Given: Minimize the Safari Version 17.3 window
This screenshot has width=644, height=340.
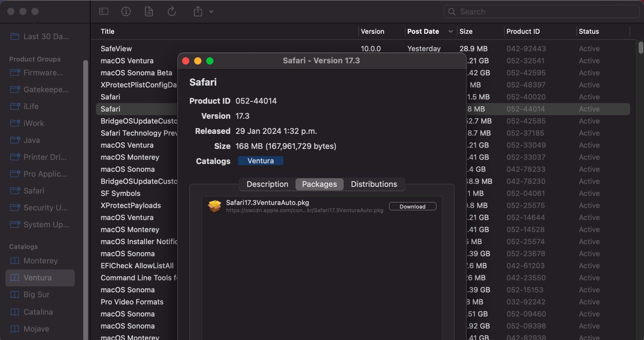Looking at the screenshot, I should point(198,61).
